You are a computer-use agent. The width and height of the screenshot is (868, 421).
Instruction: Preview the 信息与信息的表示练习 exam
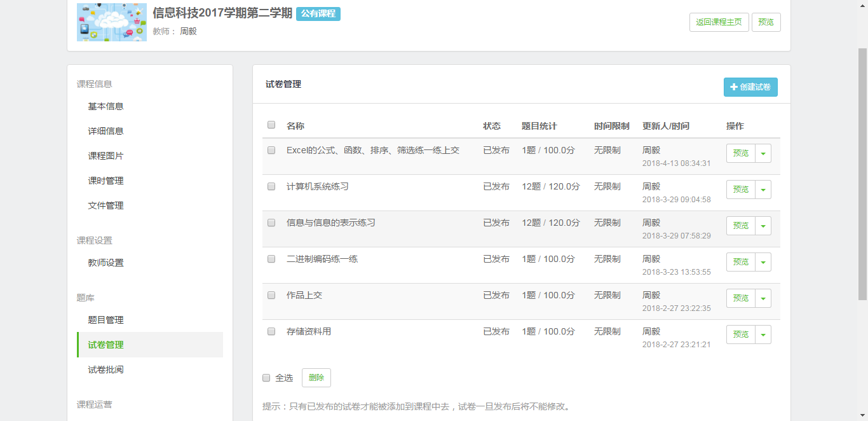[x=741, y=226]
